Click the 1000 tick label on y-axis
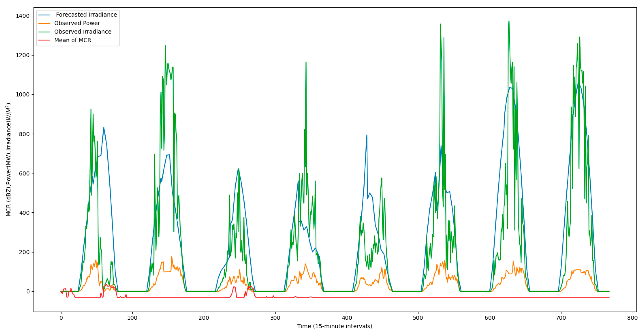The height and width of the screenshot is (332, 644). tap(23, 95)
